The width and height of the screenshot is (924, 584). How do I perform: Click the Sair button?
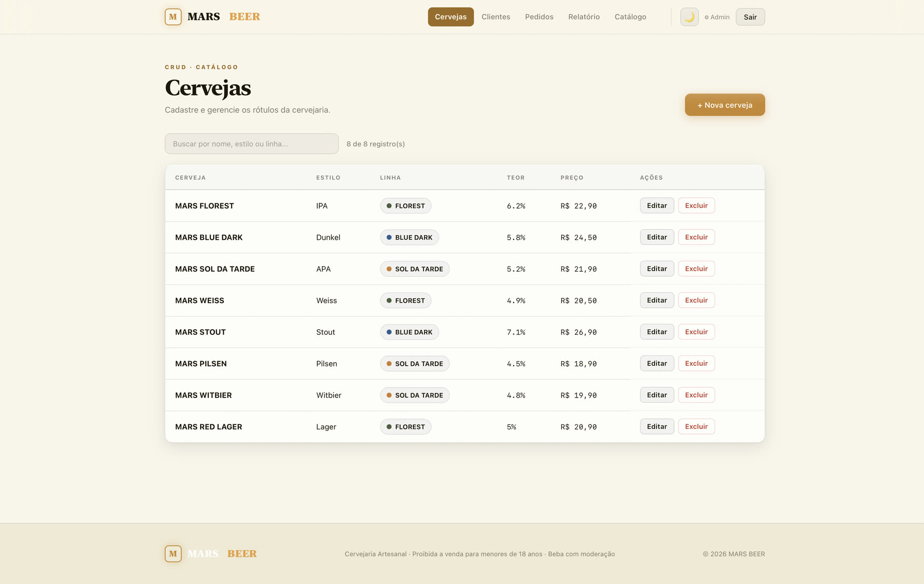pyautogui.click(x=750, y=17)
